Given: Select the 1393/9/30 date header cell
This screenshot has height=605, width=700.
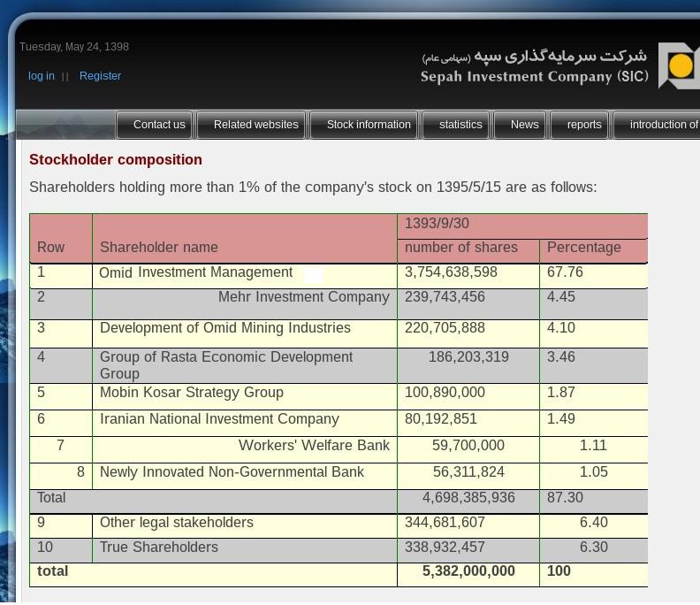Looking at the screenshot, I should 522,226.
